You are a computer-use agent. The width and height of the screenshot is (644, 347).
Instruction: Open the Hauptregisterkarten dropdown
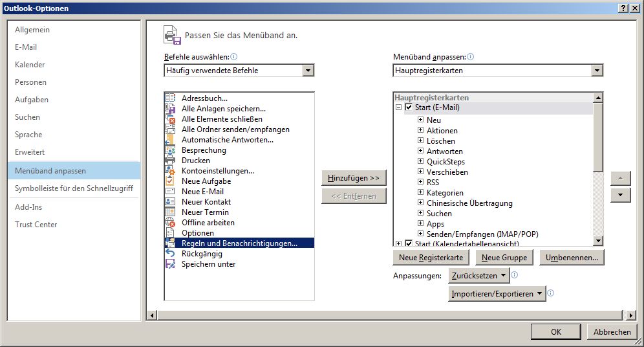[597, 71]
